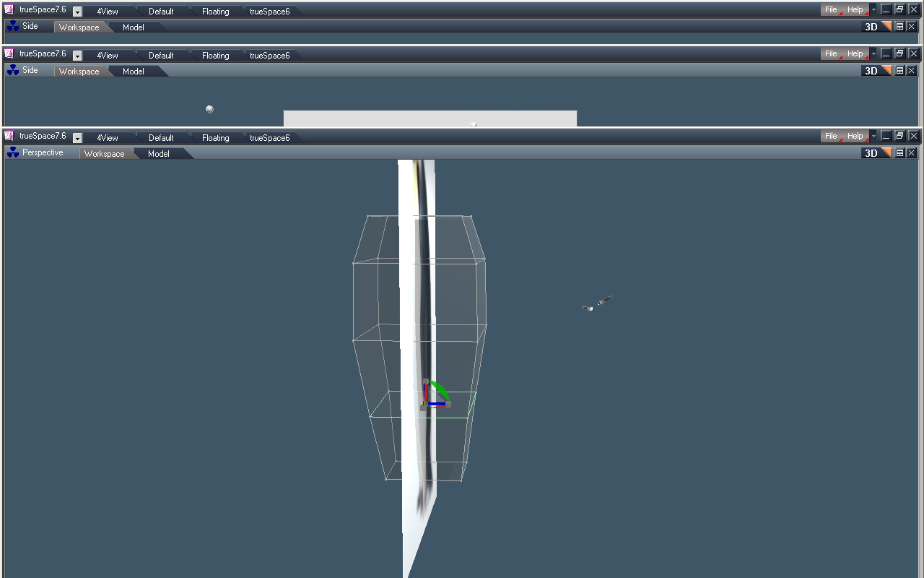Open the title dropdown in the Perspective window

pos(77,137)
